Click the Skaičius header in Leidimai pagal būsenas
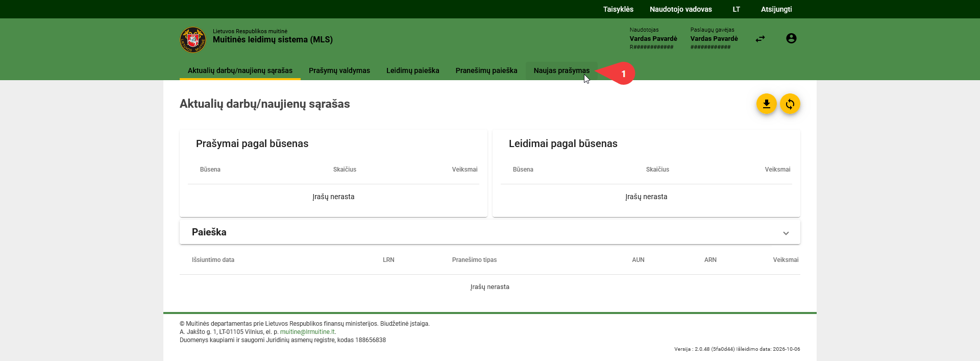This screenshot has height=361, width=980. (657, 170)
